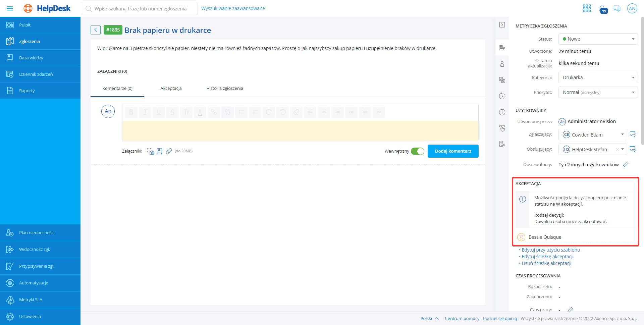Click the Dodaj komentarz button
The image size is (644, 325).
pos(453,151)
